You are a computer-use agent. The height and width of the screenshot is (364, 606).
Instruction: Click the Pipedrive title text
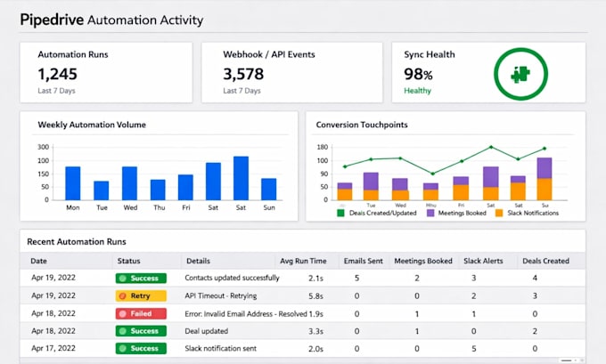pos(52,20)
